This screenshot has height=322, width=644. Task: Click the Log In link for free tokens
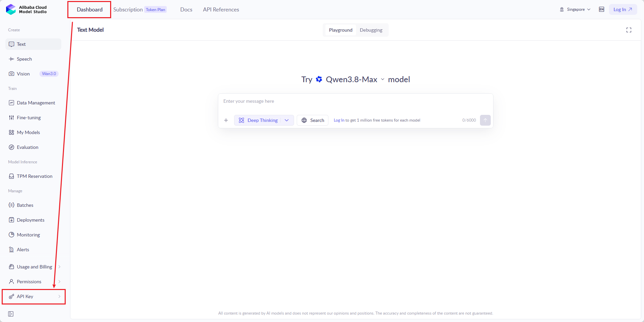pyautogui.click(x=339, y=120)
